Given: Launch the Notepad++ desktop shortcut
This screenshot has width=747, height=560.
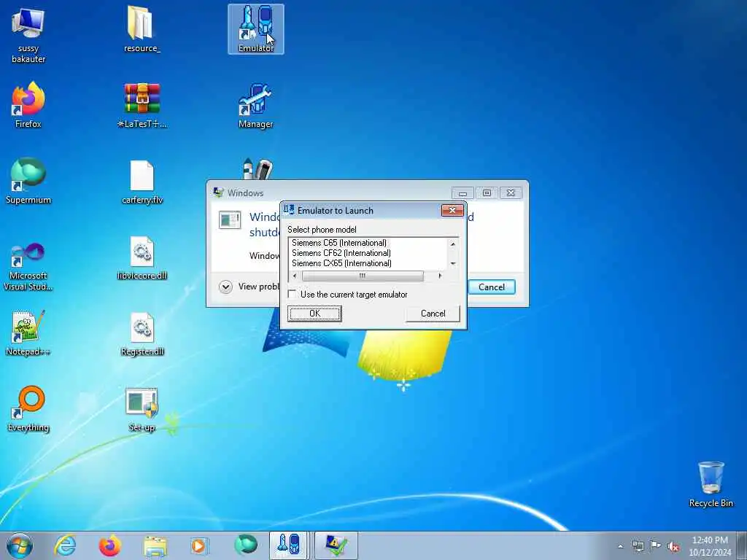Looking at the screenshot, I should click(x=28, y=332).
